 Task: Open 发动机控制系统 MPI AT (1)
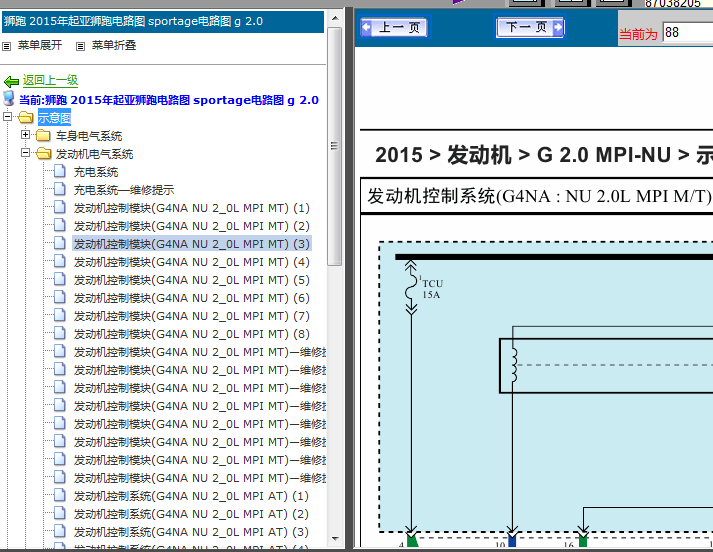coord(191,496)
